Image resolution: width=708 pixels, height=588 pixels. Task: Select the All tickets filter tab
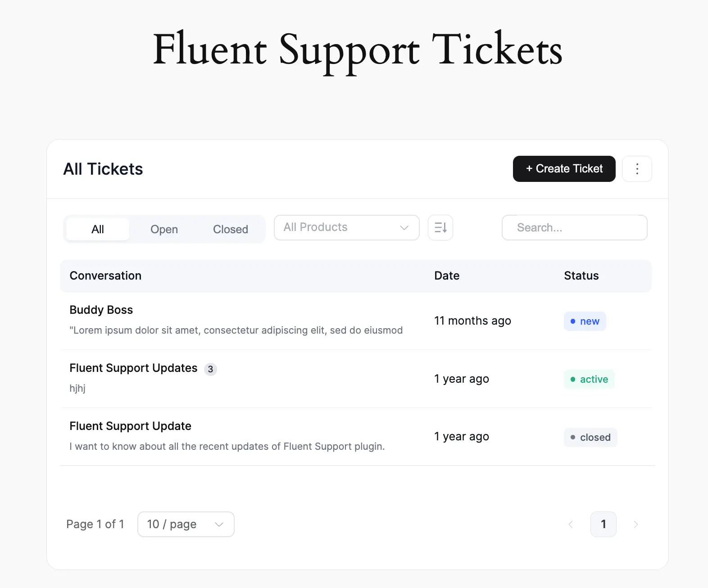coord(97,229)
